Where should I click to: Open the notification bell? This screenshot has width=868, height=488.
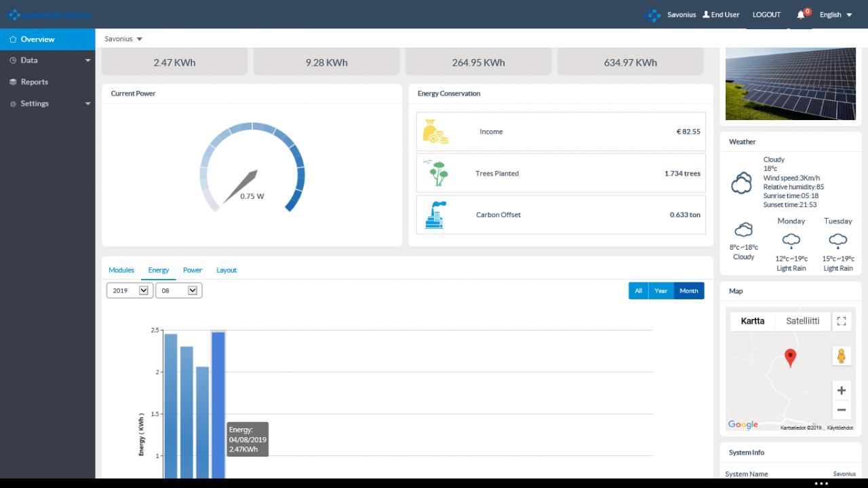pyautogui.click(x=801, y=14)
